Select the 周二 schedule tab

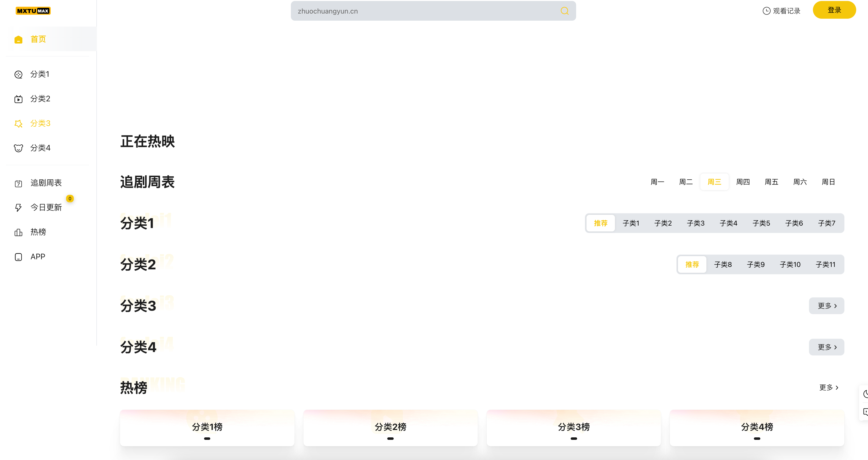686,182
